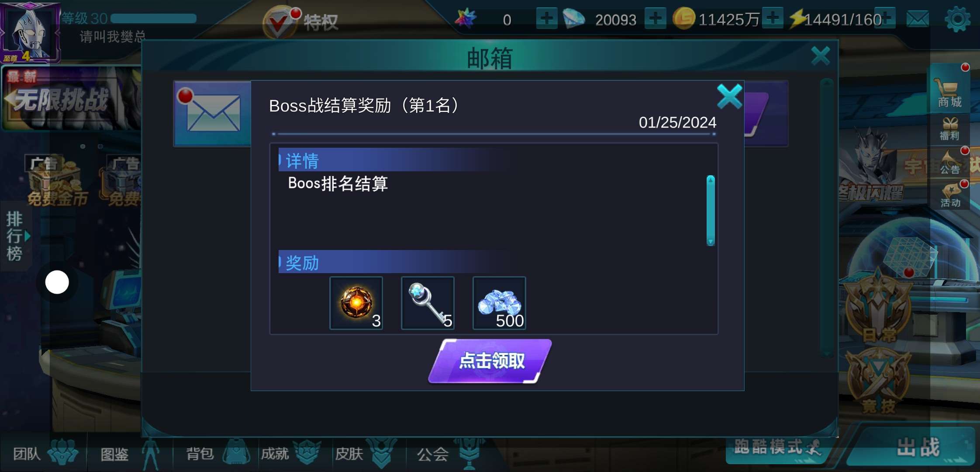
Task: Click the details text scrollbar down arrow
Action: (x=711, y=242)
